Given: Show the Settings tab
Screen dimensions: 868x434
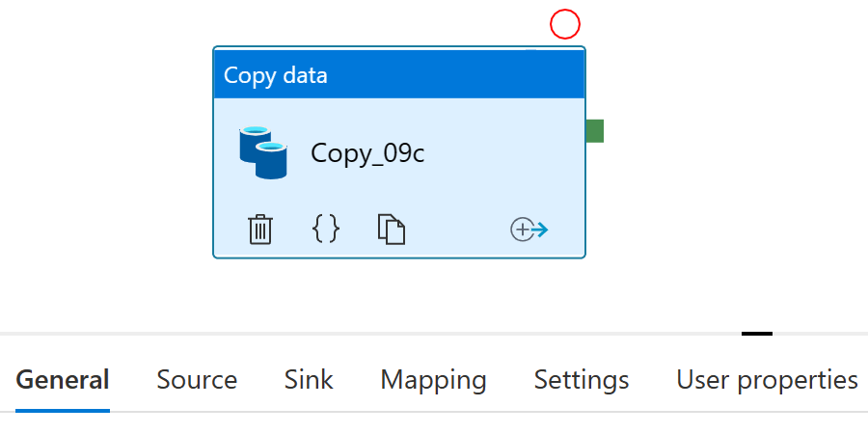Looking at the screenshot, I should tap(582, 380).
